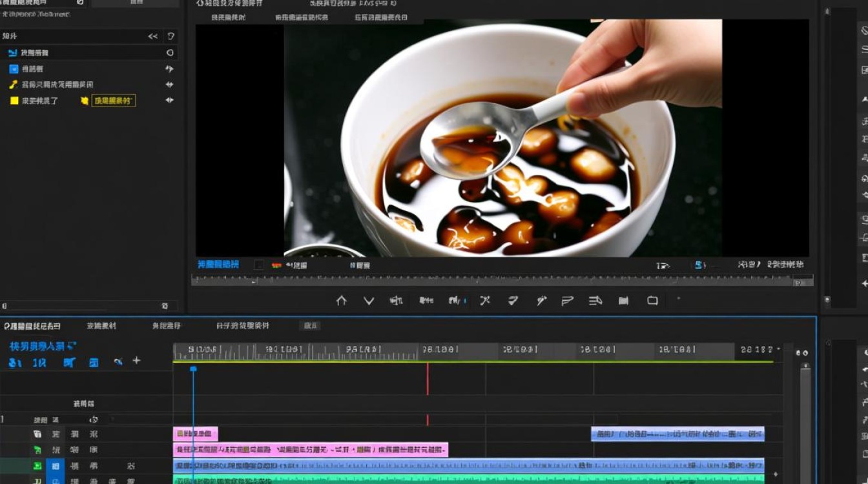Select the yellow wrench-shaped icon in effects list
This screenshot has width=868, height=484.
[x=13, y=85]
